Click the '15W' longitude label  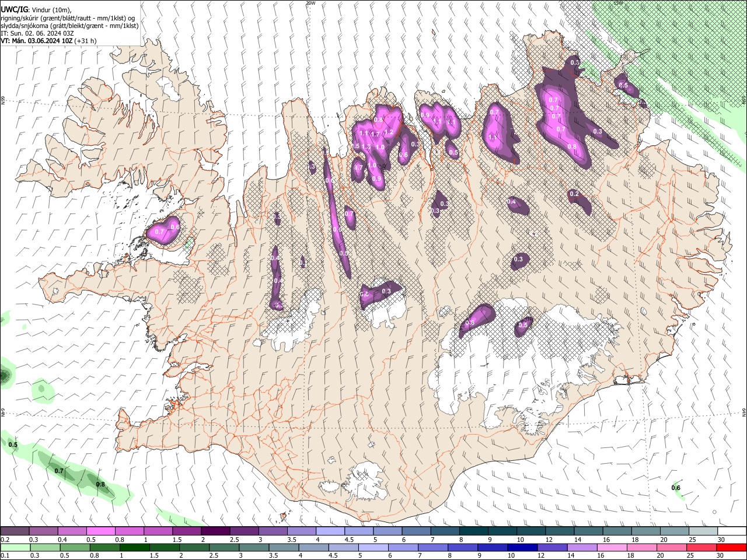click(618, 3)
